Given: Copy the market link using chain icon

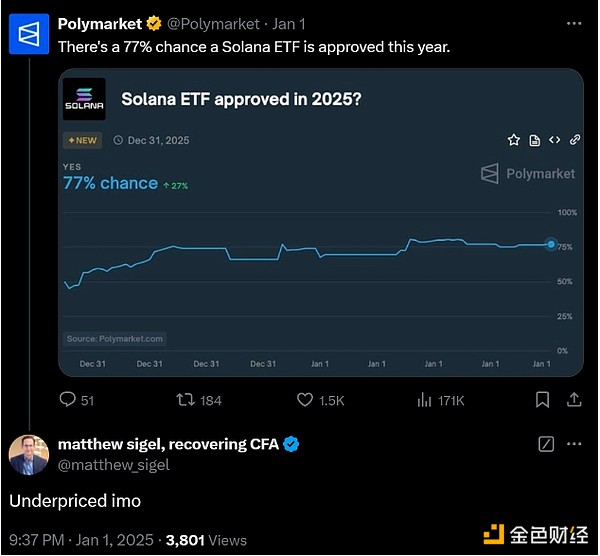Looking at the screenshot, I should (575, 140).
